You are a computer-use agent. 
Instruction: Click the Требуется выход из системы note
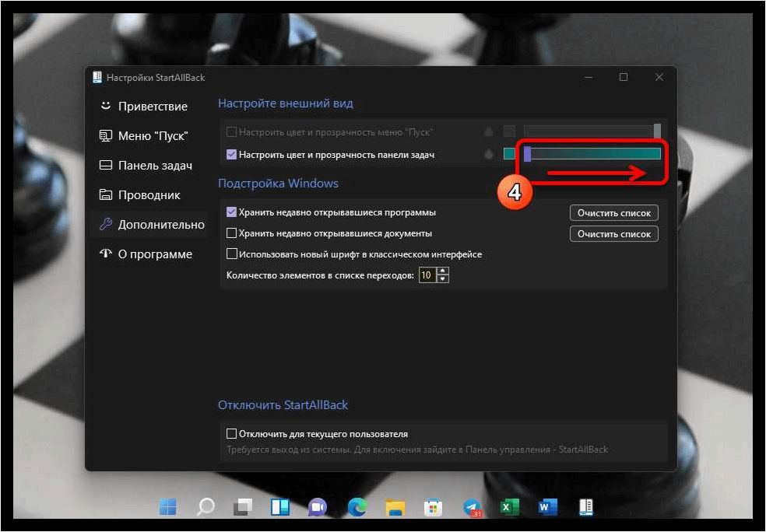click(x=417, y=450)
